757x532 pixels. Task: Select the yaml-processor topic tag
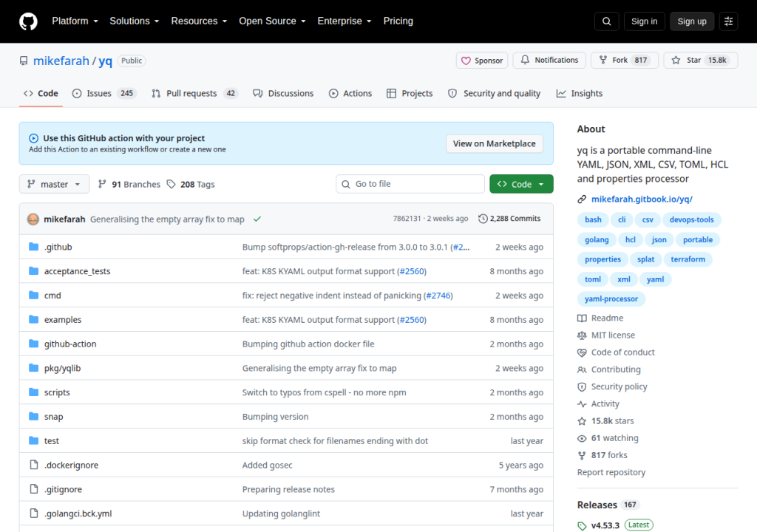pos(611,299)
